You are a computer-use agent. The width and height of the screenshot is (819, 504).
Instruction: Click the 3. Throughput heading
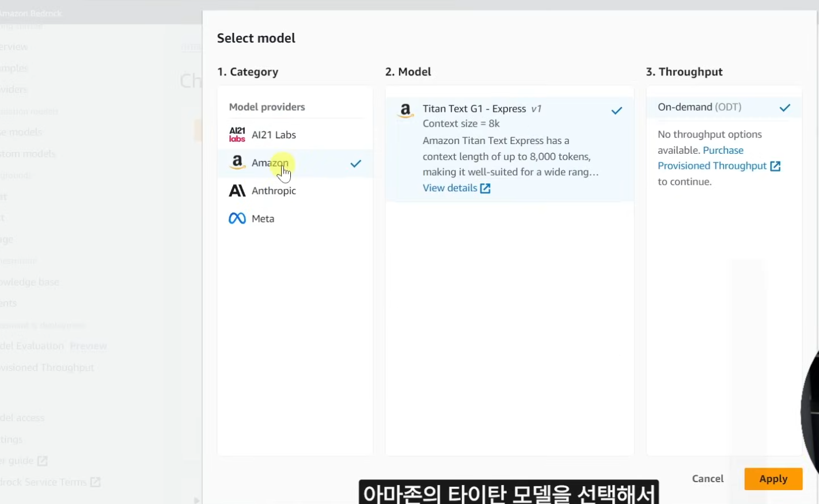coord(684,72)
